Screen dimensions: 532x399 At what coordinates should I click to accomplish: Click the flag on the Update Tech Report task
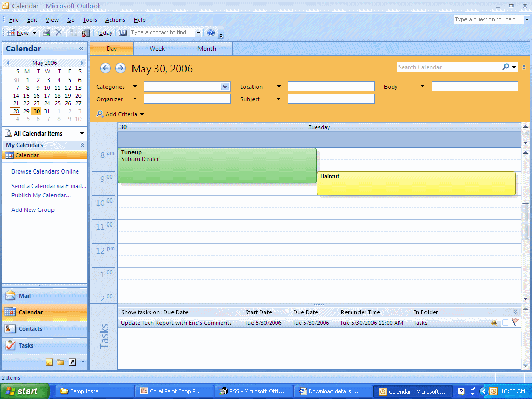pos(515,323)
